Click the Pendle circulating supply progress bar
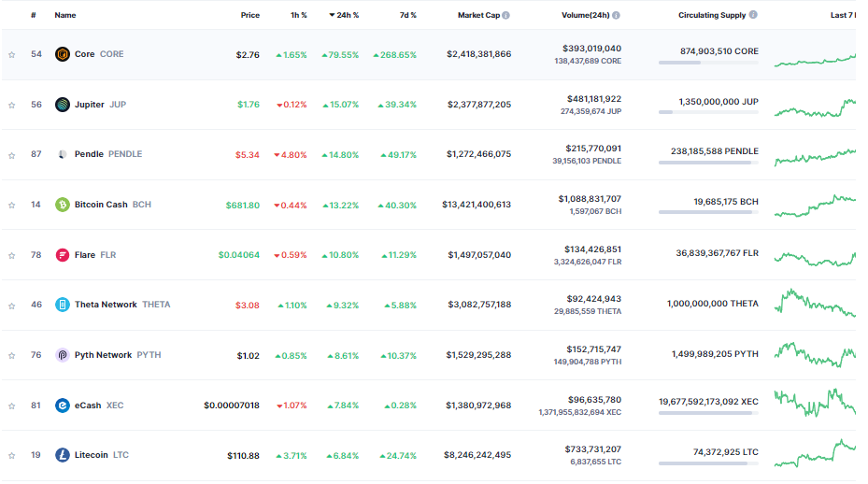Viewport: 868px width, 484px height. coord(708,163)
